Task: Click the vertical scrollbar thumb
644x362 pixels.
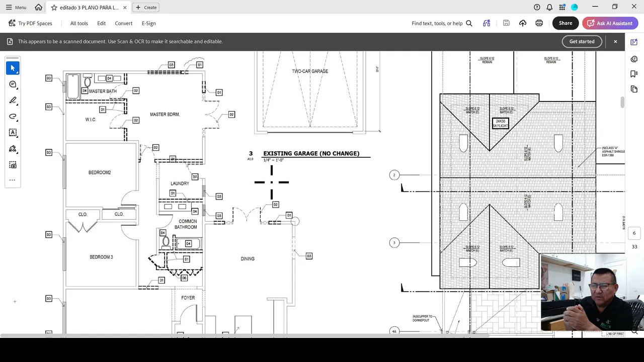Action: [622, 101]
